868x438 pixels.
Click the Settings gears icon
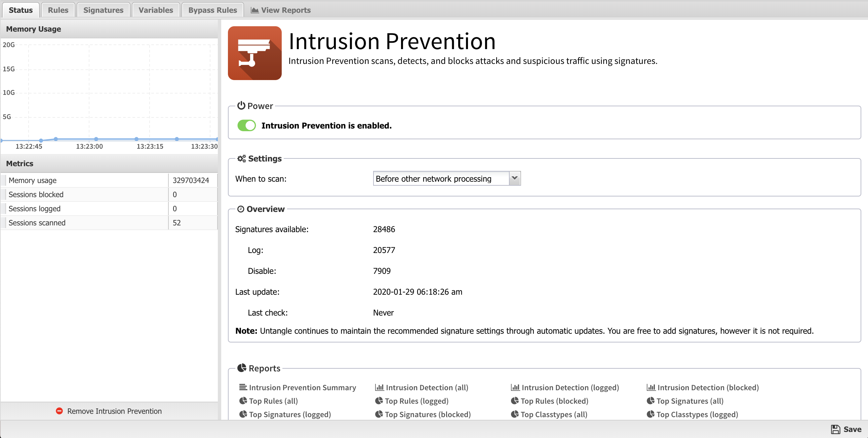point(242,158)
